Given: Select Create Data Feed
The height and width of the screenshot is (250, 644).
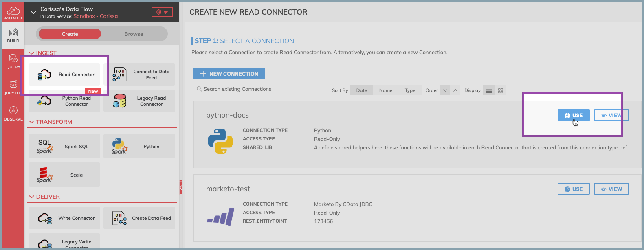Looking at the screenshot, I should pyautogui.click(x=139, y=218).
